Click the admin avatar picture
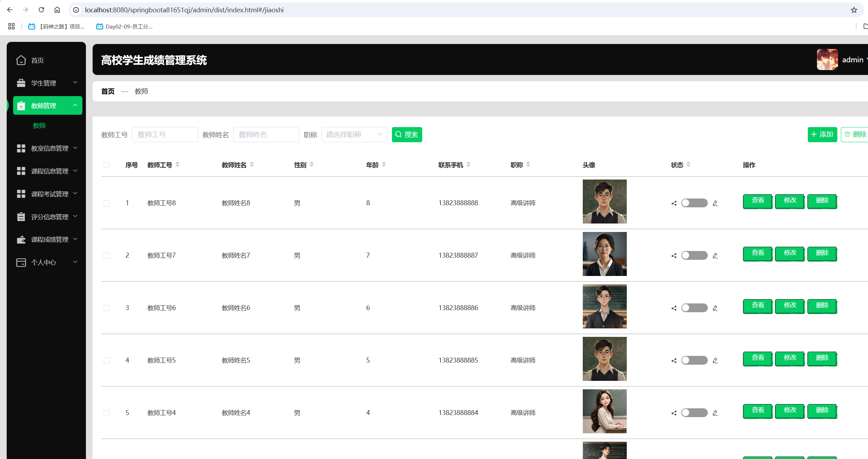868x459 pixels. click(827, 59)
